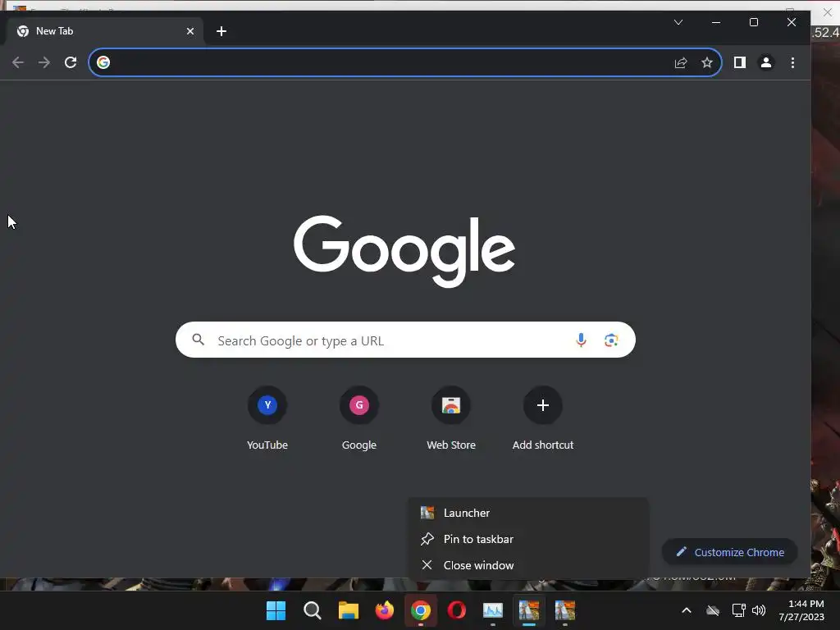Open the Google shortcut tile
This screenshot has height=630, width=840.
click(x=359, y=418)
